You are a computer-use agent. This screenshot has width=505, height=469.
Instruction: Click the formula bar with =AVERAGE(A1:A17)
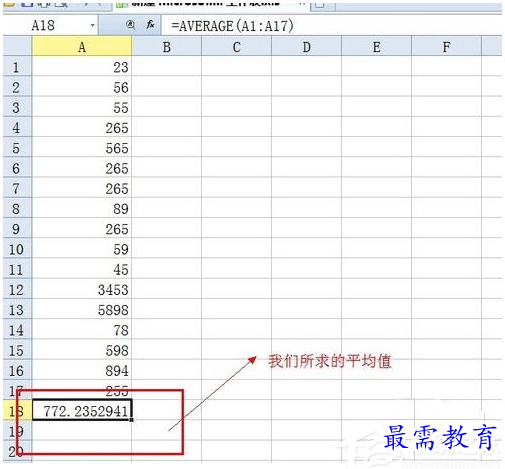click(x=331, y=25)
